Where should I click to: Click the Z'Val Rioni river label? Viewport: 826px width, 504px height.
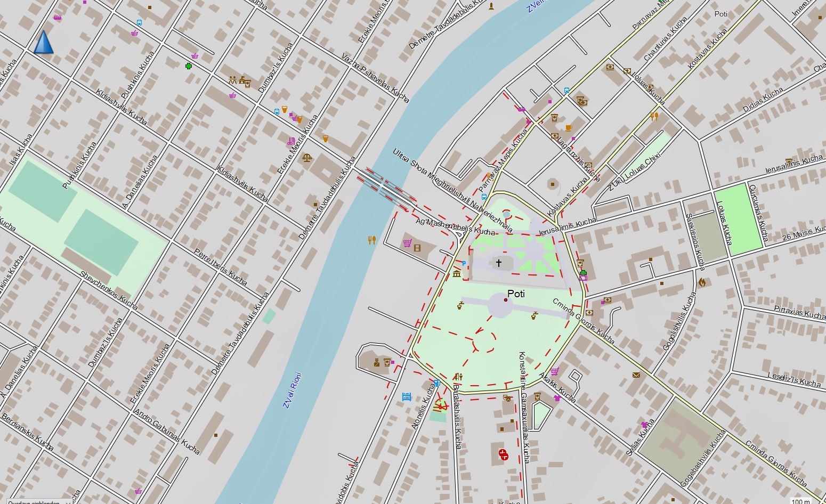point(292,390)
